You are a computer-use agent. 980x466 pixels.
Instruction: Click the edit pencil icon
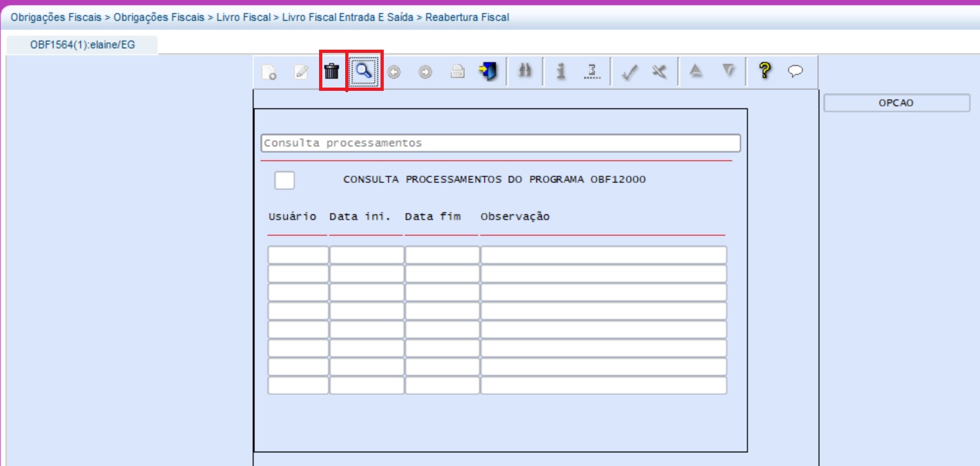[x=301, y=72]
